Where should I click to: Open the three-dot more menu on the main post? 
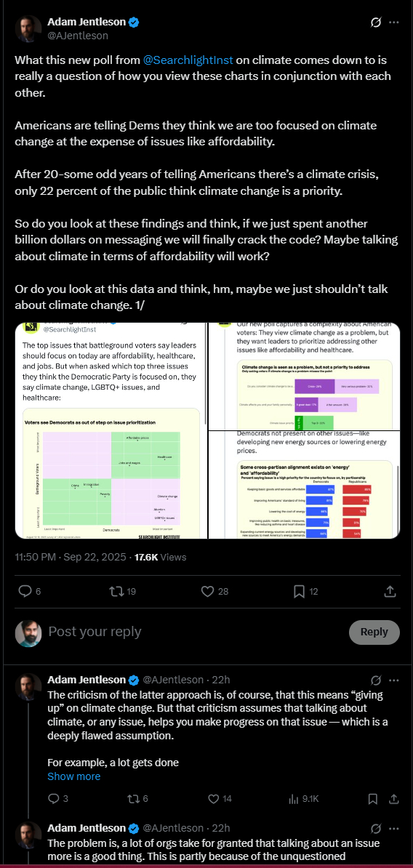point(393,23)
